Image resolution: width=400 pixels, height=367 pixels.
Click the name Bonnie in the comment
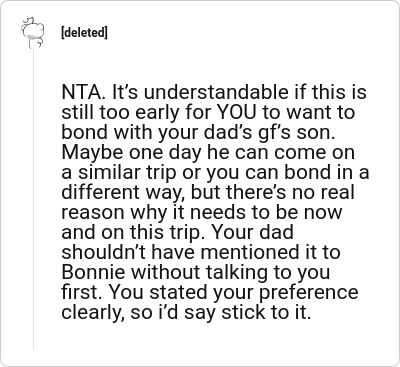94,272
